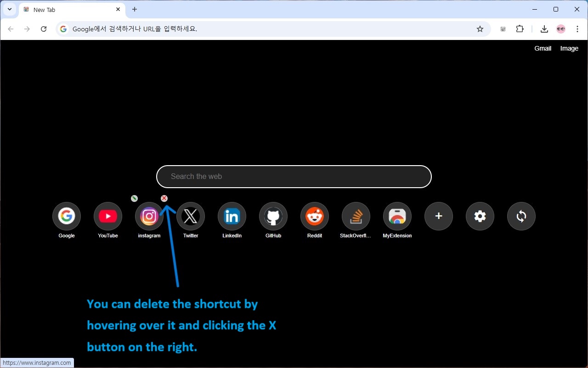Open the Image link

pos(569,48)
